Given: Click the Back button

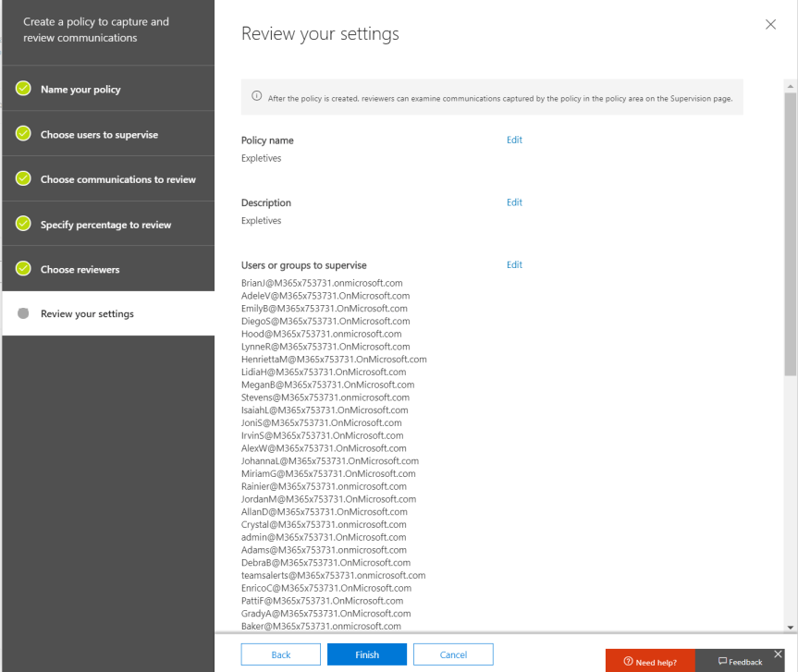Looking at the screenshot, I should pyautogui.click(x=280, y=654).
